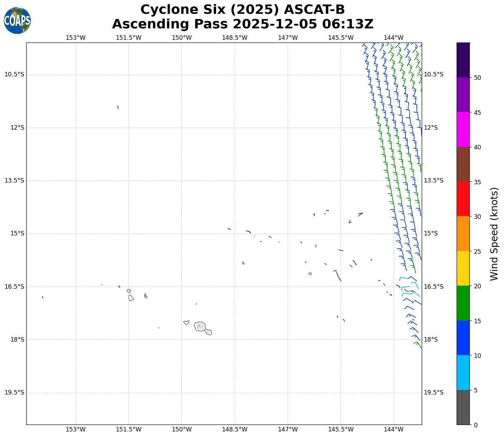Click the colorbar tick label 50
504x437 pixels.
[477, 78]
